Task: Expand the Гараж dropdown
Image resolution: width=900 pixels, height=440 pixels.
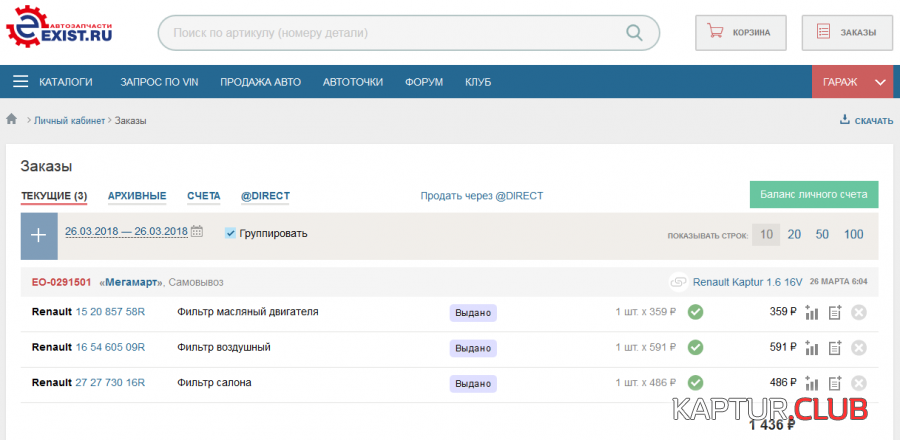Action: (x=880, y=82)
